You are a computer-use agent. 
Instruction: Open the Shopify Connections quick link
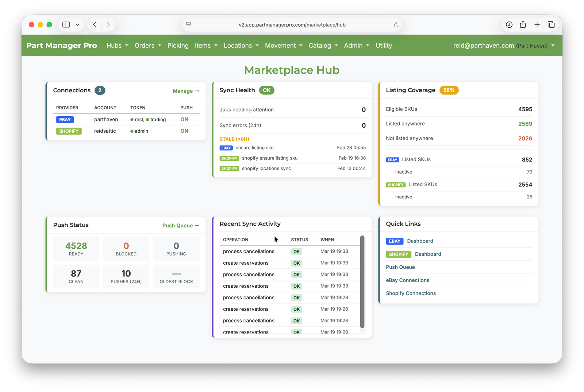[411, 294]
